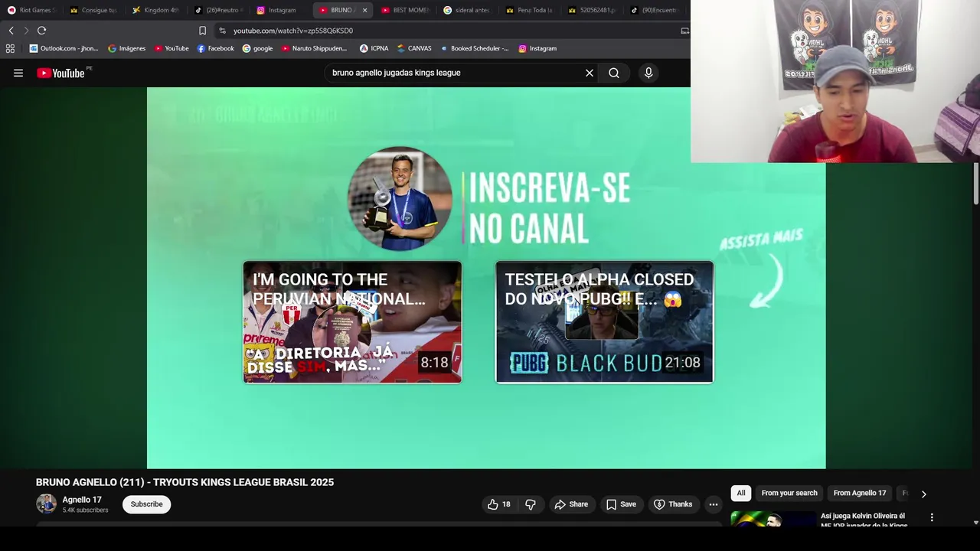The image size is (980, 551).
Task: Click the vertical page scrollbar
Action: [x=975, y=184]
